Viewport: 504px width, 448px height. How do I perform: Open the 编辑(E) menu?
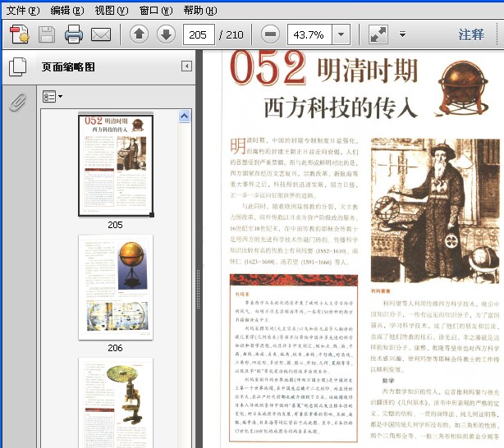(67, 11)
